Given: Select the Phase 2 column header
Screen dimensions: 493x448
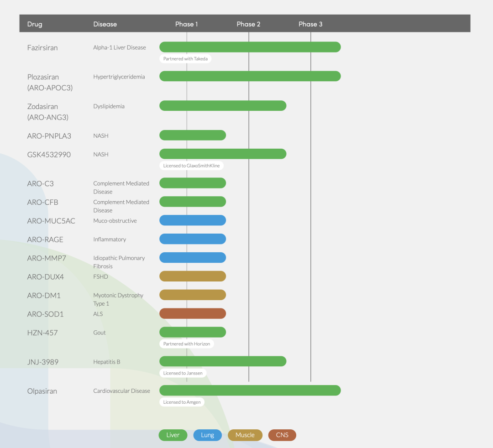Looking at the screenshot, I should [x=248, y=24].
